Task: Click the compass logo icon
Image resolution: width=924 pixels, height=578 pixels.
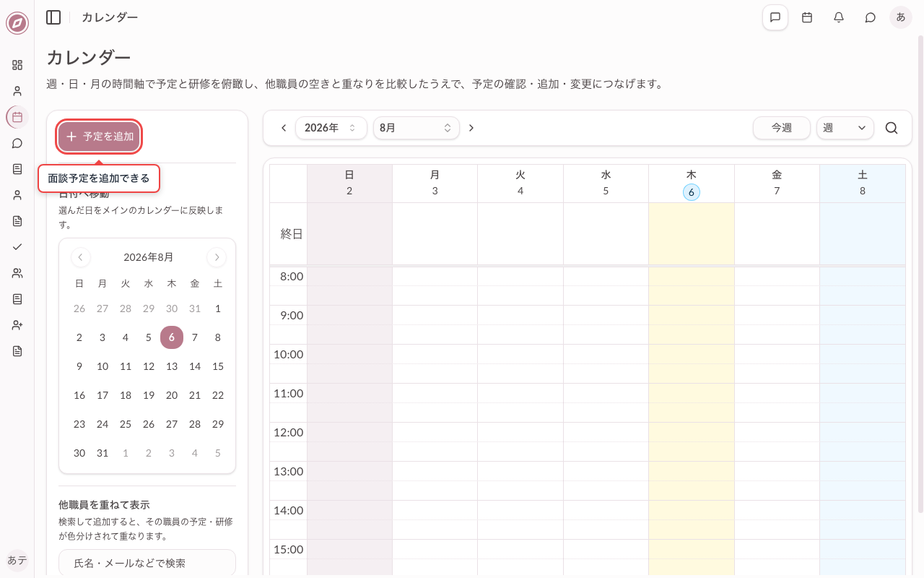Action: click(17, 23)
